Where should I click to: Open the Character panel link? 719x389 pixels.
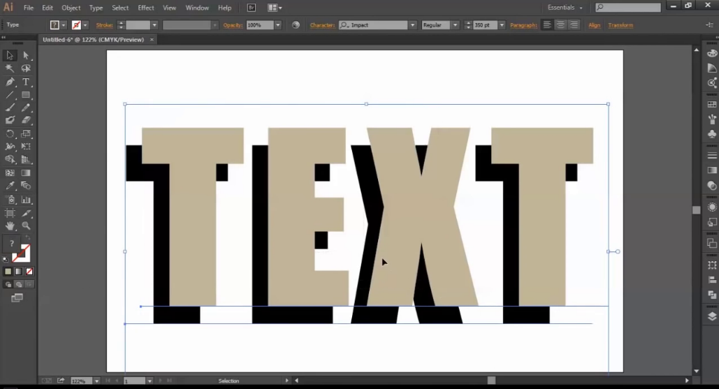pyautogui.click(x=322, y=25)
